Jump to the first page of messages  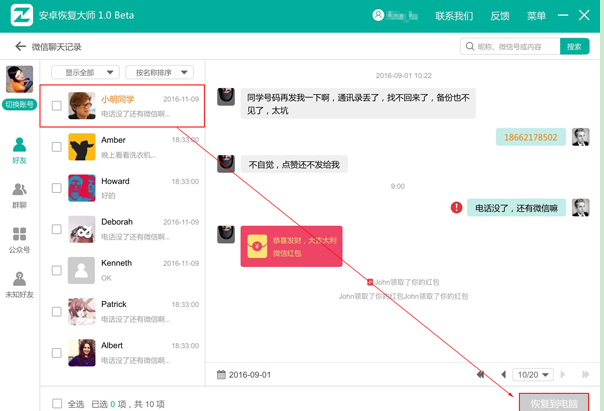click(x=481, y=375)
